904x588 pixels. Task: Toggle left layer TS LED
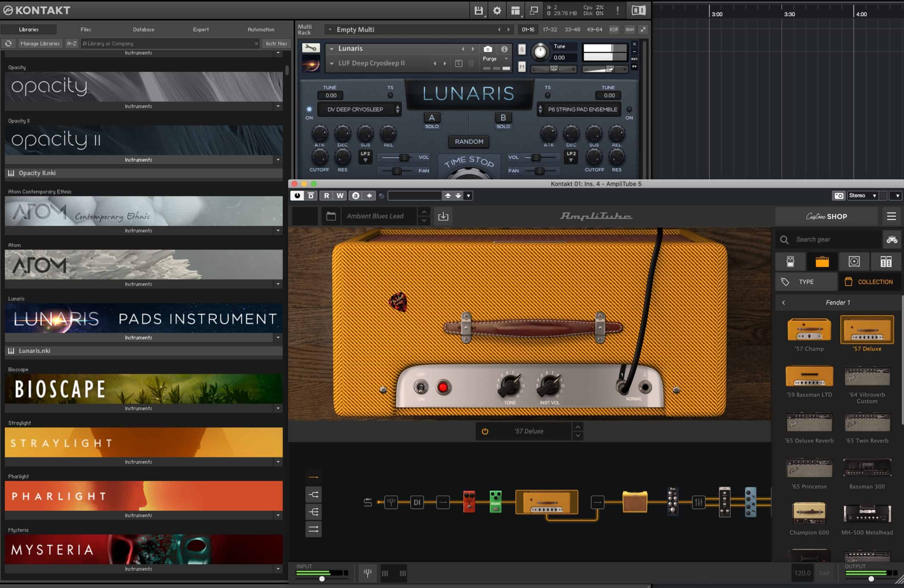click(x=390, y=95)
